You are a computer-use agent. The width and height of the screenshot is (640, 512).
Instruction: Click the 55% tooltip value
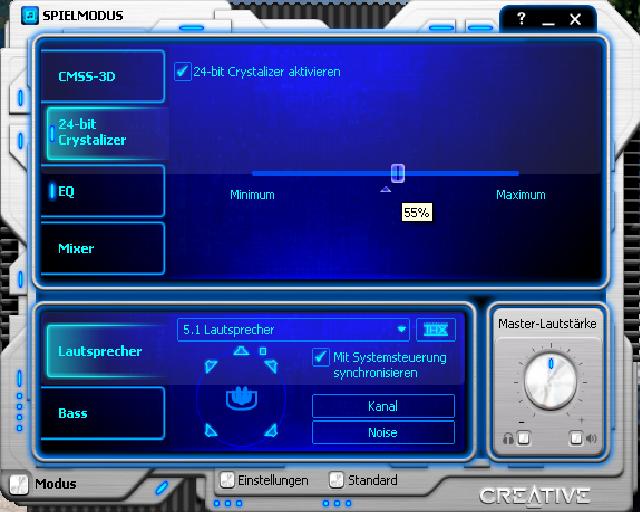point(417,212)
